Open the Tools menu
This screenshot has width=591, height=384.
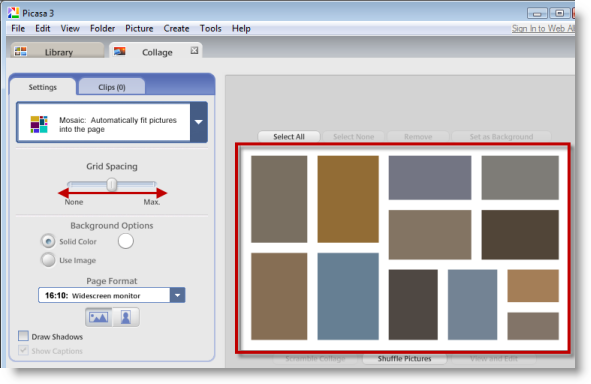pos(210,29)
